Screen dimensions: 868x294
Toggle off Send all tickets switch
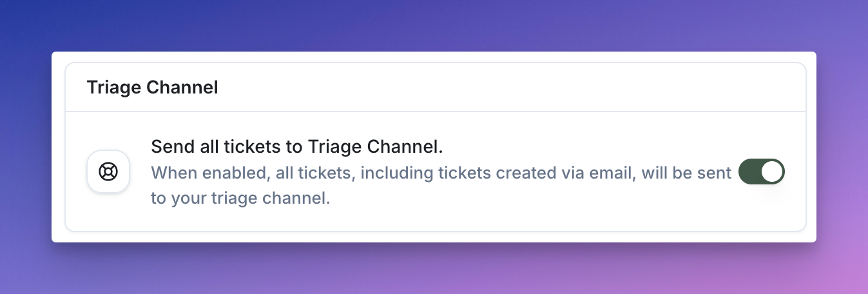click(x=762, y=171)
